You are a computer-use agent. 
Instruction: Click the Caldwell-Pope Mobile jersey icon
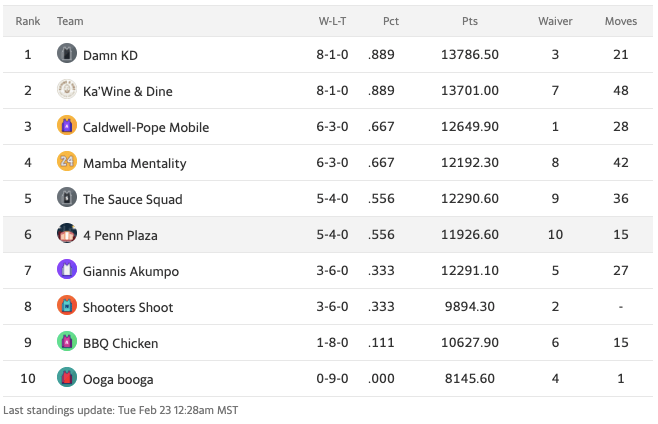[x=67, y=126]
